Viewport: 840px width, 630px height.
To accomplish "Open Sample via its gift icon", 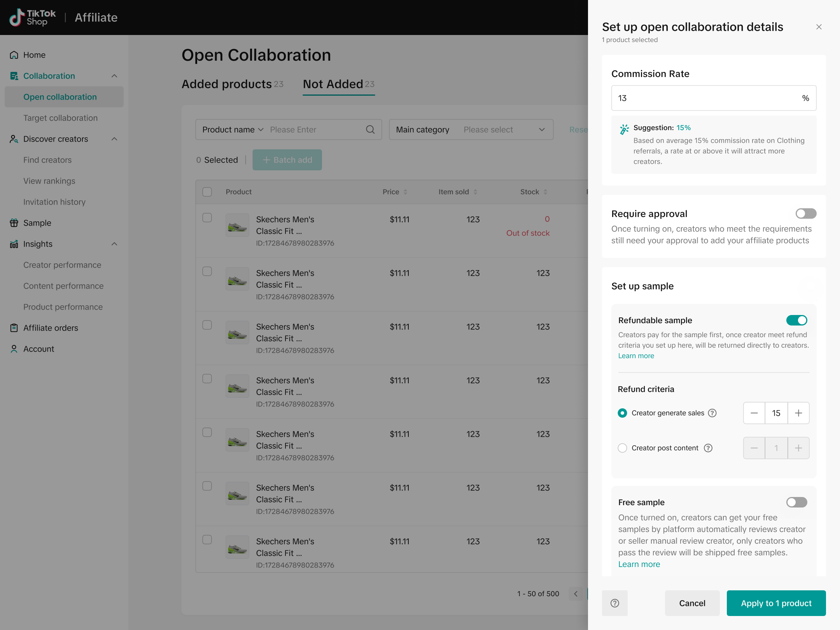I will coord(14,223).
